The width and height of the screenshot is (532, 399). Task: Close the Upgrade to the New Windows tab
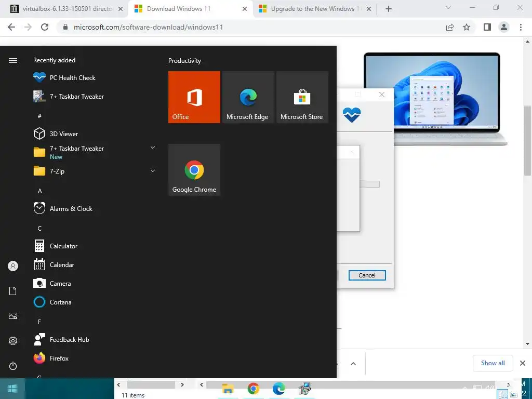369,9
